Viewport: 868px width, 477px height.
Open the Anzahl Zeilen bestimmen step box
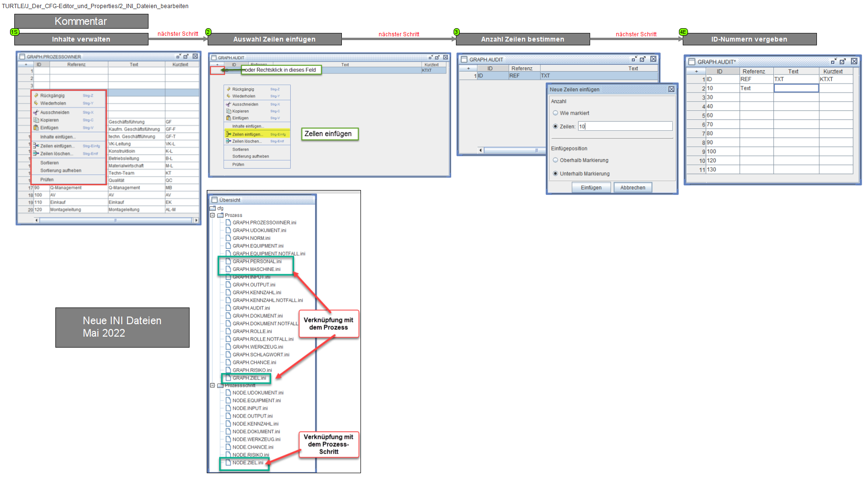pos(523,39)
